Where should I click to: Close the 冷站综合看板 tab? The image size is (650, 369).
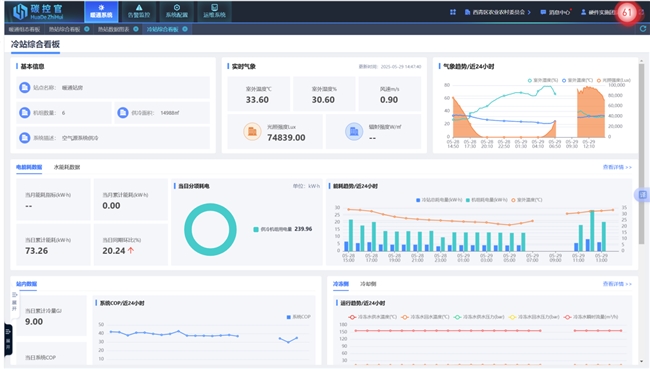coord(185,29)
